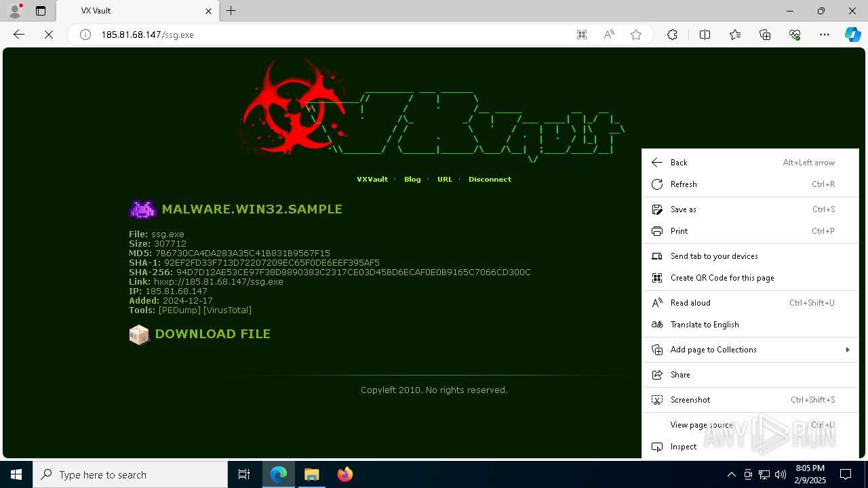
Task: Open the URL navigation link
Action: pyautogui.click(x=445, y=180)
